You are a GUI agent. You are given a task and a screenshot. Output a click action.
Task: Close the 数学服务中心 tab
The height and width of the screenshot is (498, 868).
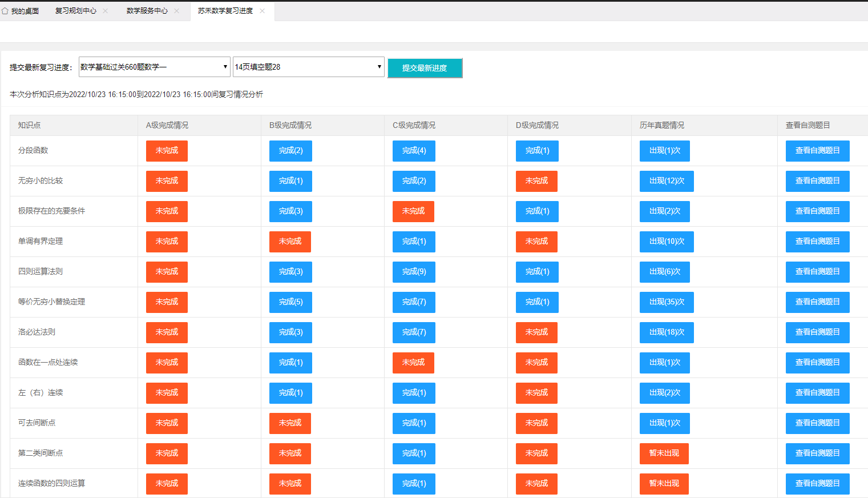177,11
